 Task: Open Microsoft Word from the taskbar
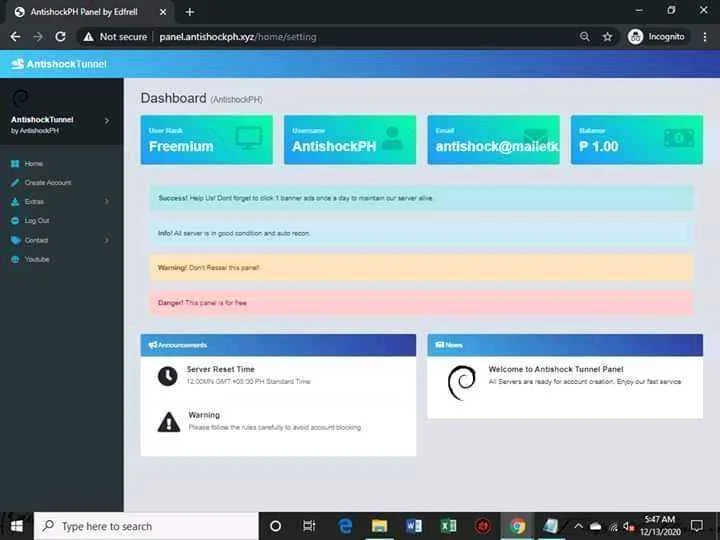414,526
